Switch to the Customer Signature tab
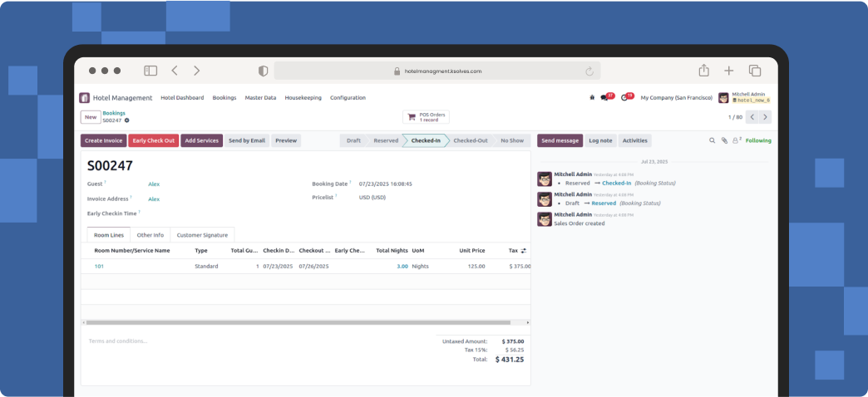Image resolution: width=868 pixels, height=397 pixels. pyautogui.click(x=203, y=235)
